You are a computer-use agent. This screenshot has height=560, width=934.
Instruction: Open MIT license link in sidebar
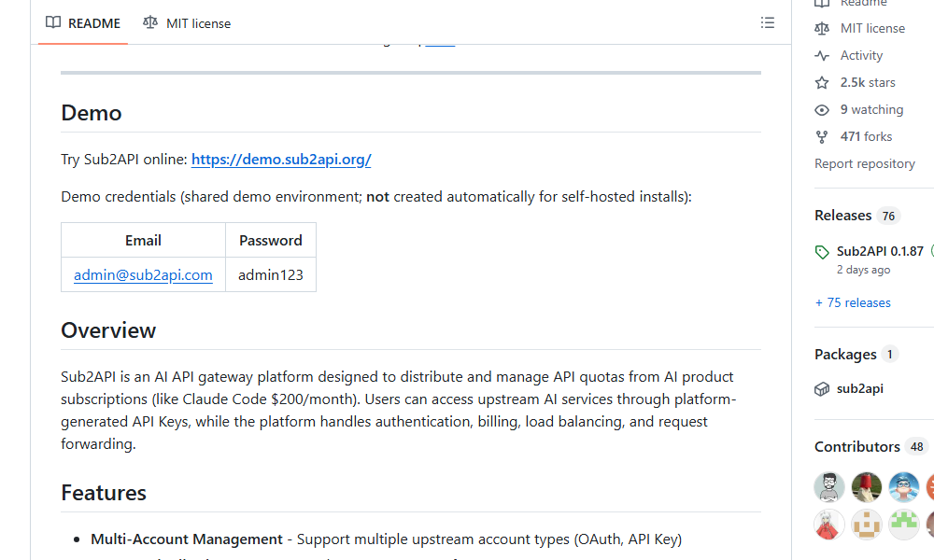tap(872, 28)
